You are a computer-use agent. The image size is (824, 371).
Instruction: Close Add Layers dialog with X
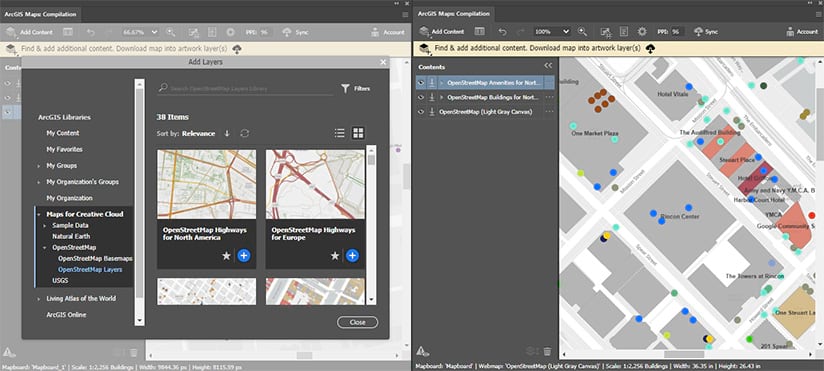coord(383,62)
